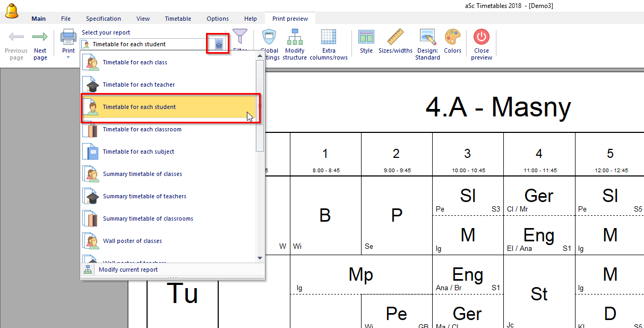
Task: Open the Colors palette
Action: pos(452,41)
